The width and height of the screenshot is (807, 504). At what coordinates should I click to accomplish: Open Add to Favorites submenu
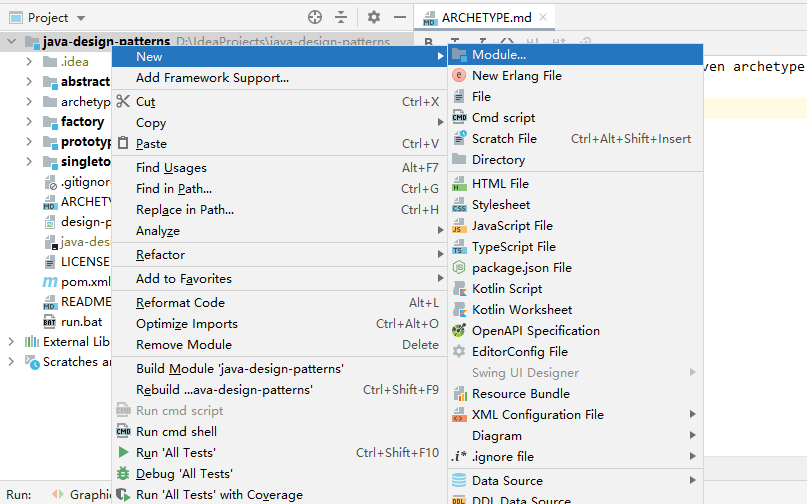[x=279, y=279]
